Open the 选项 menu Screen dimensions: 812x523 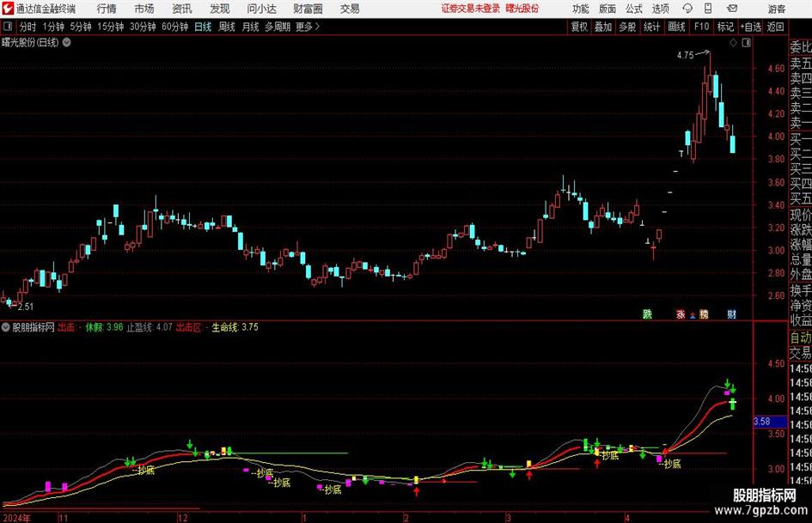point(660,9)
